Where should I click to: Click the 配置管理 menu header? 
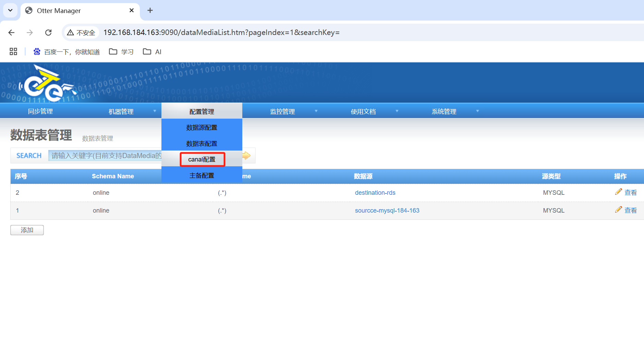[202, 111]
